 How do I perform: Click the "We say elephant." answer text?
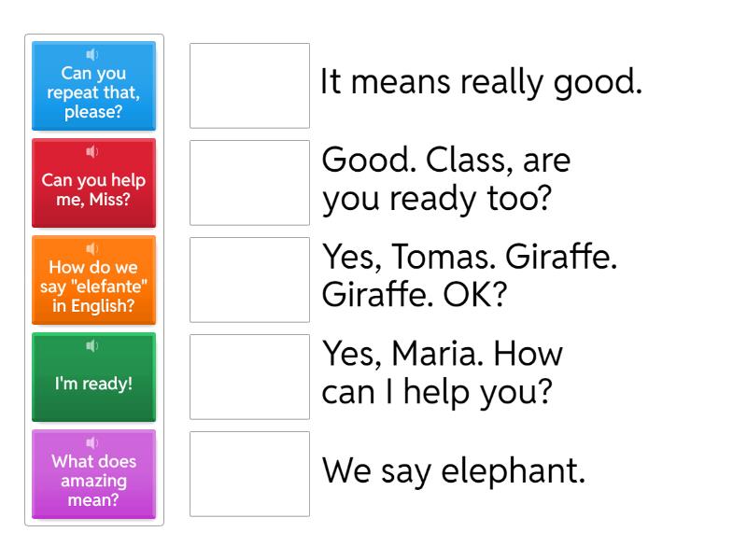pyautogui.click(x=453, y=472)
